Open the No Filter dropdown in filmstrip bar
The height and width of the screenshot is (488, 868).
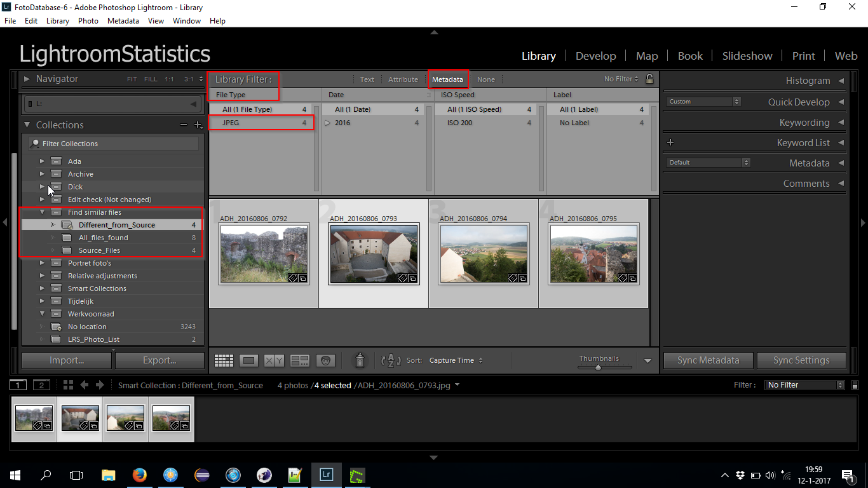click(x=804, y=385)
